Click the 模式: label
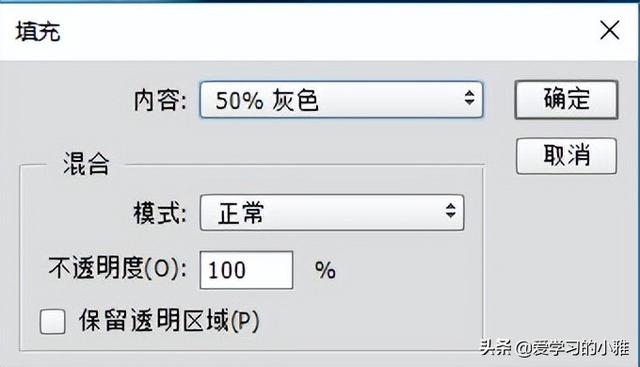640x367 pixels. (x=160, y=213)
